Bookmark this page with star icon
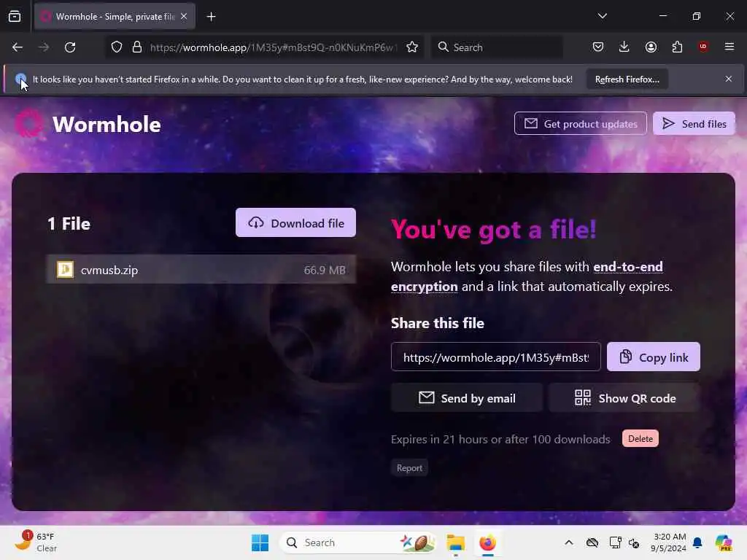 pos(412,47)
